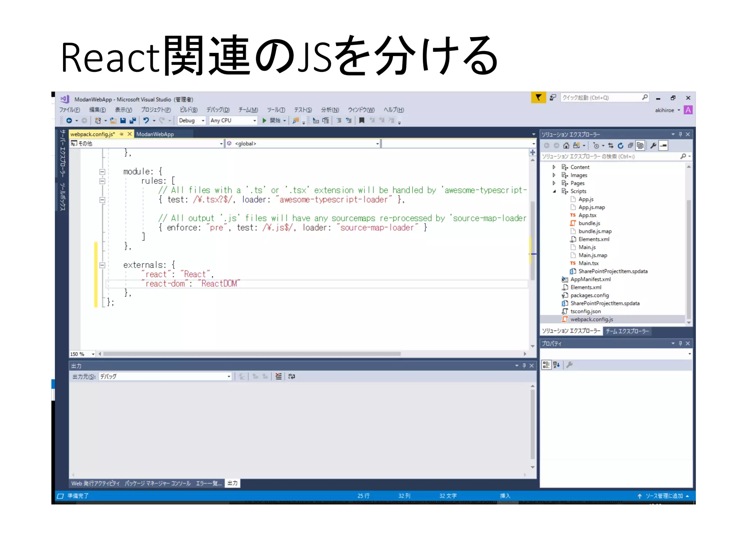The height and width of the screenshot is (560, 747).
Task: Open the Output source dropdown
Action: click(165, 376)
